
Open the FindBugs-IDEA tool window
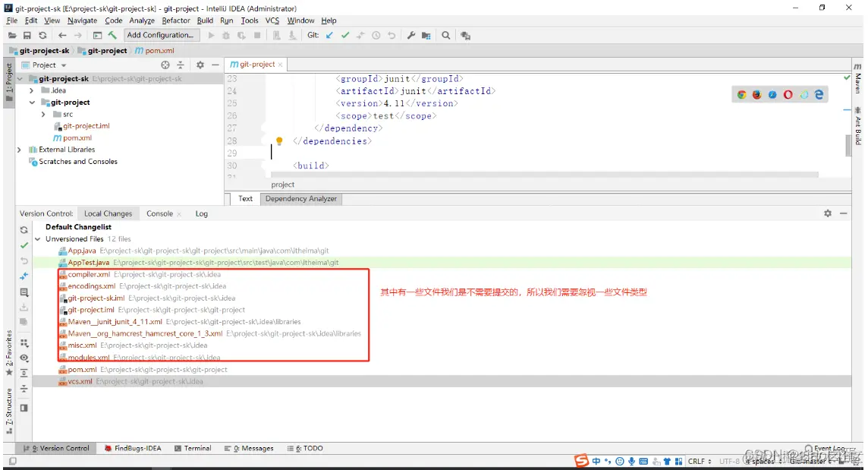pos(133,449)
